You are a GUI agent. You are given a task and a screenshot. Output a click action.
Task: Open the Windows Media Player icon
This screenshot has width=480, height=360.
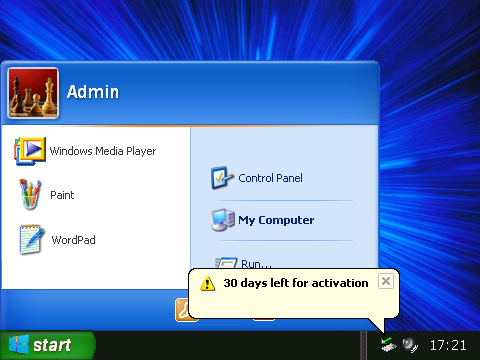[30, 151]
